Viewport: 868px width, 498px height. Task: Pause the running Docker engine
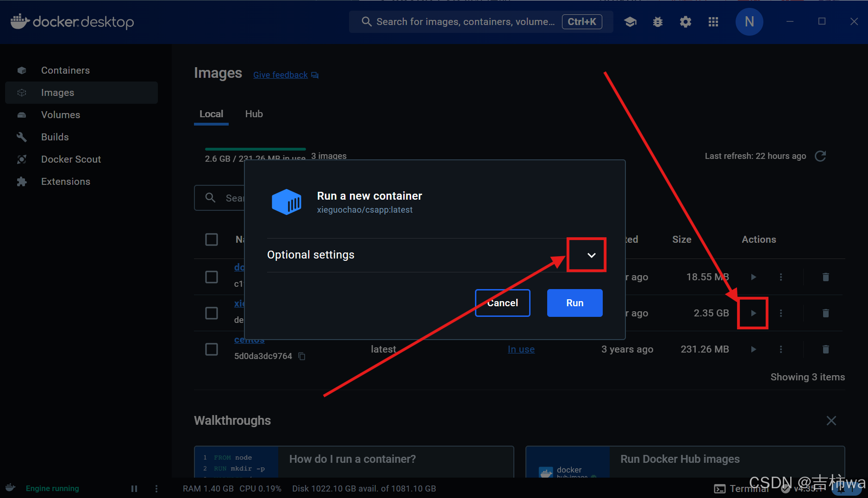[134, 488]
